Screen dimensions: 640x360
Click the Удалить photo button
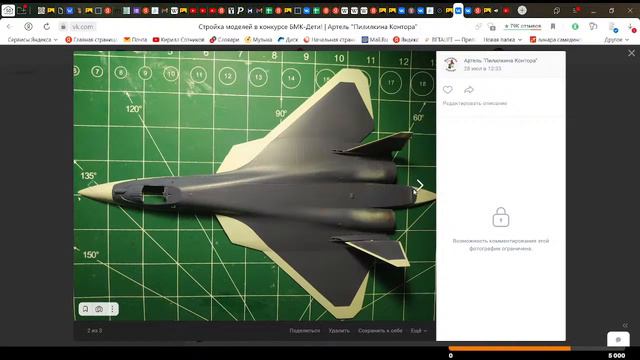click(x=339, y=331)
